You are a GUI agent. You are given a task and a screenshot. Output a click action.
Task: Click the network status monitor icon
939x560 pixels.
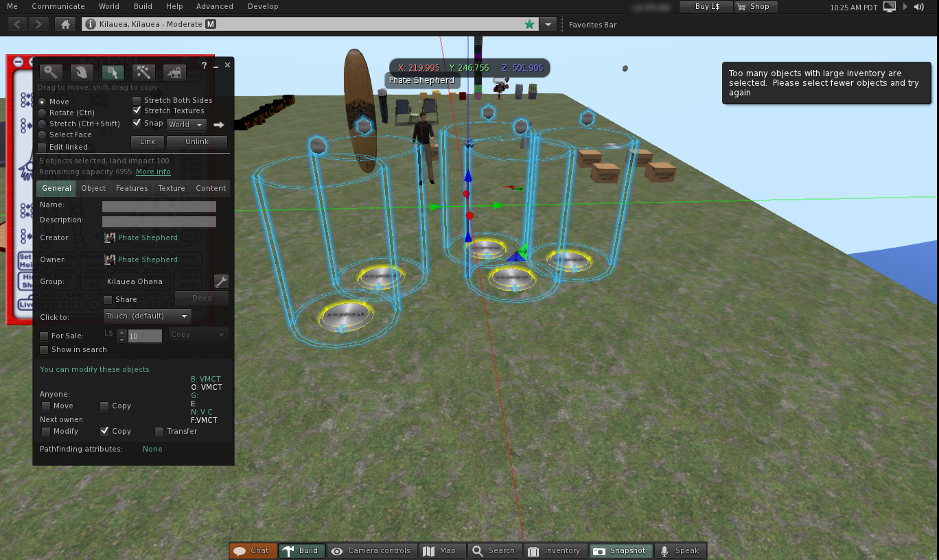(x=890, y=7)
